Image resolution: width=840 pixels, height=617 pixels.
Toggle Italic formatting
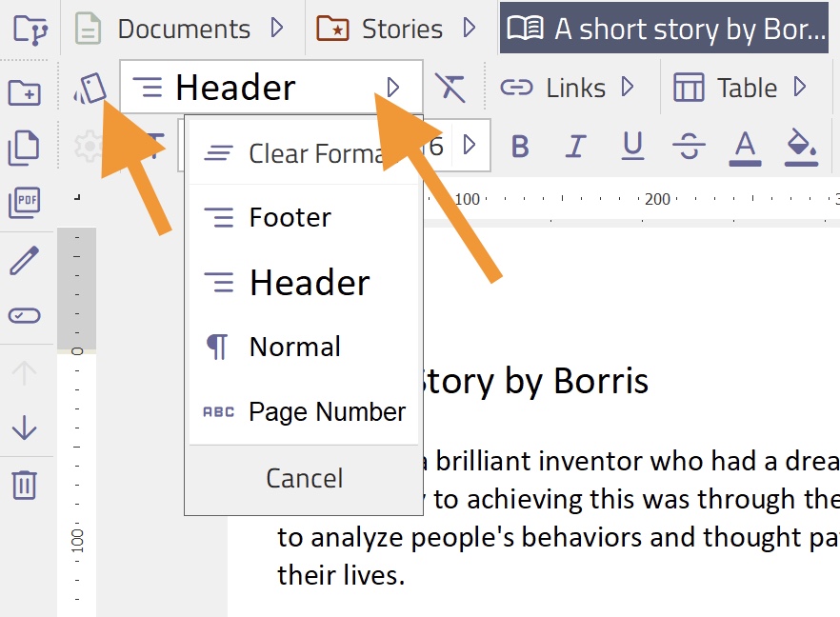click(576, 146)
